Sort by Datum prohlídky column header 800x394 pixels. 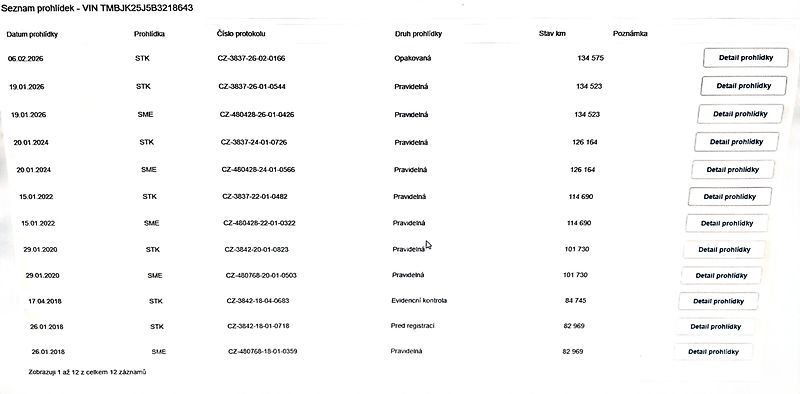32,35
